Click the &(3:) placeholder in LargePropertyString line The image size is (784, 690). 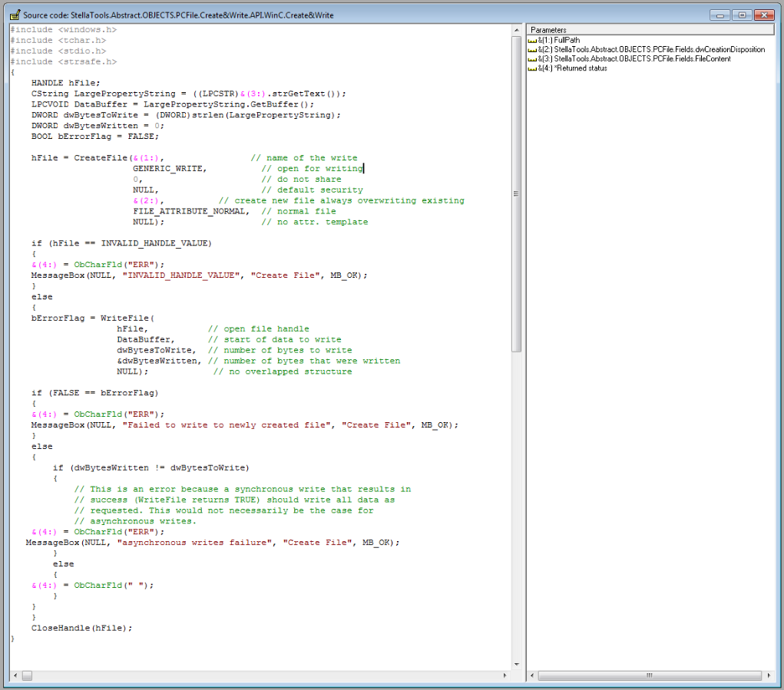(253, 94)
